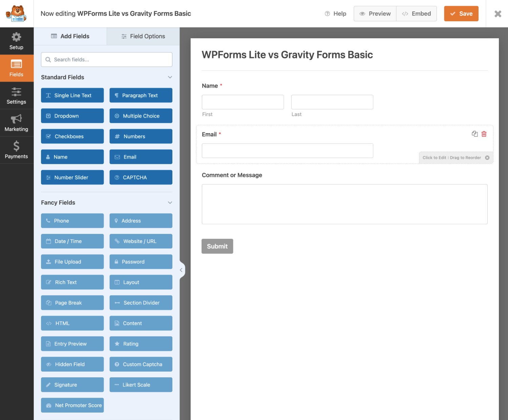The height and width of the screenshot is (420, 508).
Task: Add a Hidden Field
Action: [x=72, y=364]
